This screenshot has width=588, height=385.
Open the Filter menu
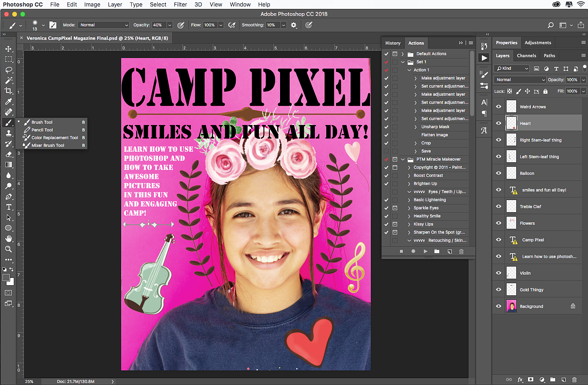click(180, 4)
